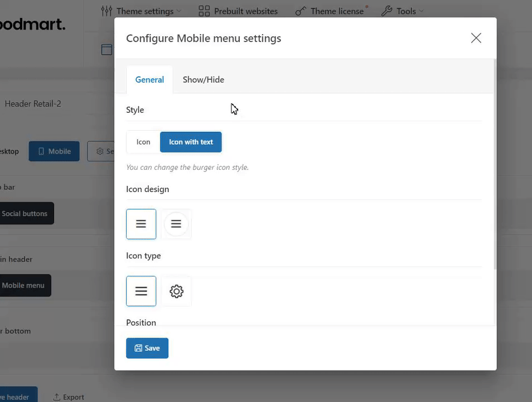Switch to the Show/Hide tab
Image resolution: width=532 pixels, height=402 pixels.
click(x=203, y=79)
